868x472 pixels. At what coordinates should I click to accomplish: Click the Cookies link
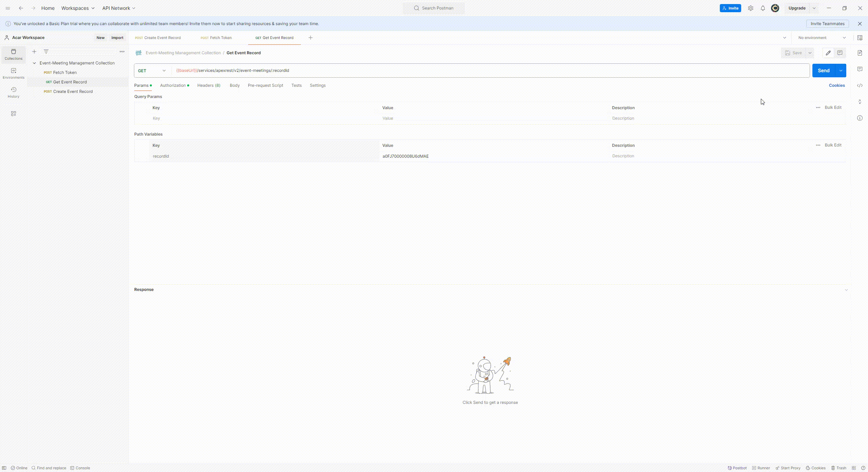pyautogui.click(x=836, y=85)
